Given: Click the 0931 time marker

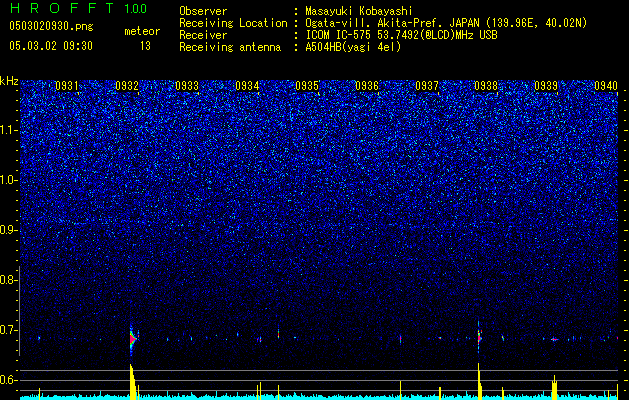Looking at the screenshot, I should 67,86.
